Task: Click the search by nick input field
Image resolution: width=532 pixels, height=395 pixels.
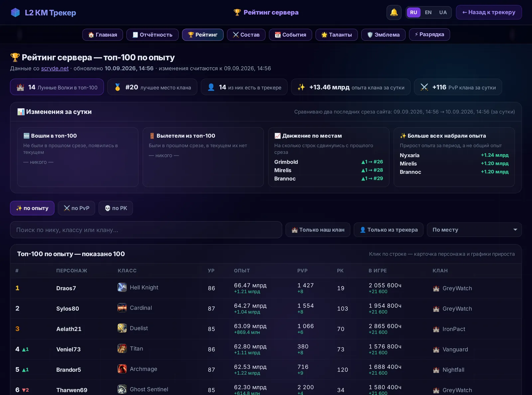Action: 146,230
